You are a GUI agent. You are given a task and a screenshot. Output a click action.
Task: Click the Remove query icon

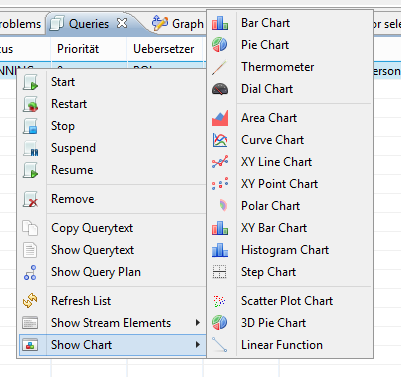click(30, 199)
